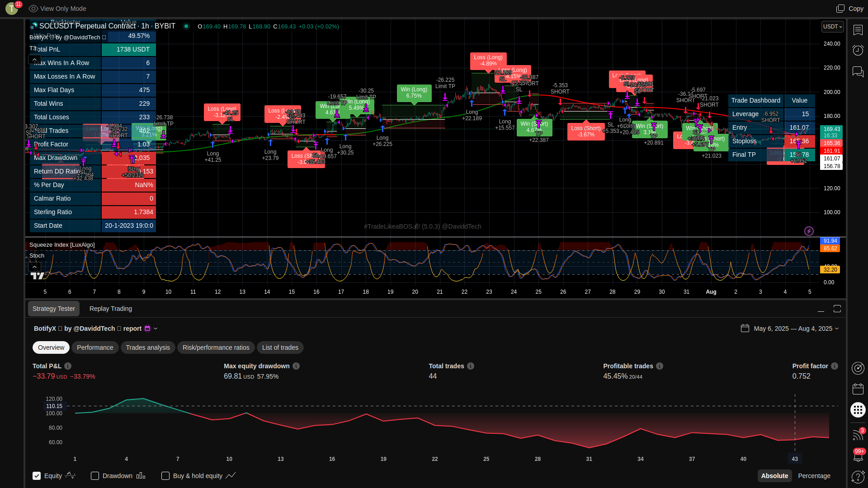Expand the strategy report name dropdown chevron
The image size is (868, 488).
pos(156,328)
